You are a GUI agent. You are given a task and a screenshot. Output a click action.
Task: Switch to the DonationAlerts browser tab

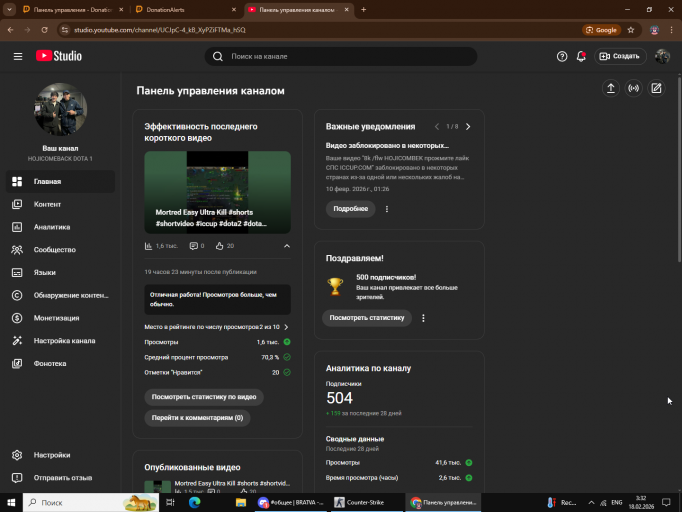[186, 10]
